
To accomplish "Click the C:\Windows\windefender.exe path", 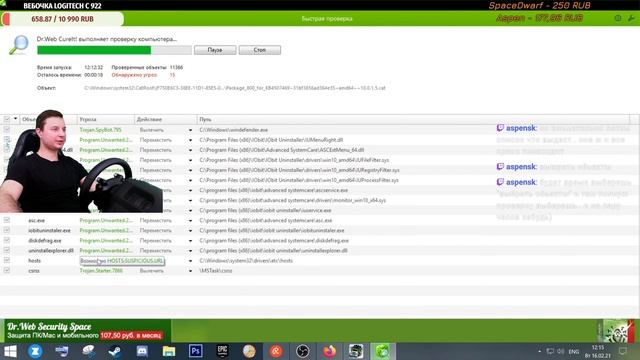I will 233,130.
